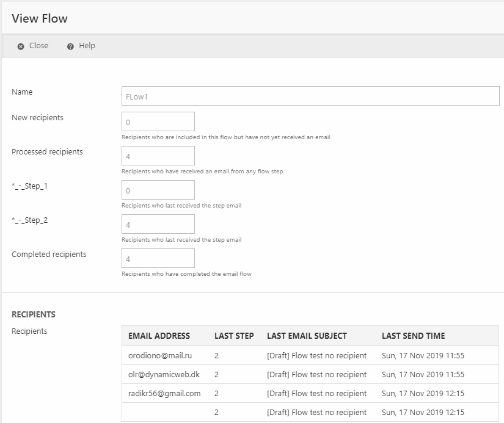
Task: Click the Help question mark icon
Action: pyautogui.click(x=70, y=46)
